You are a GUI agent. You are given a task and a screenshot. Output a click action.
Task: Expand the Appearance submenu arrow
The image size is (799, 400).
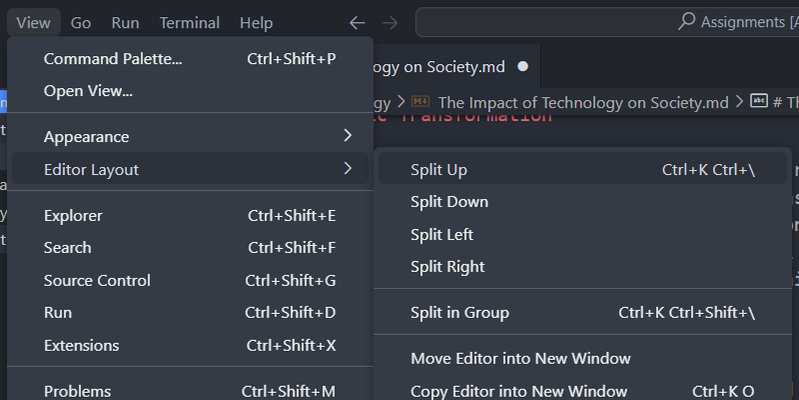347,136
